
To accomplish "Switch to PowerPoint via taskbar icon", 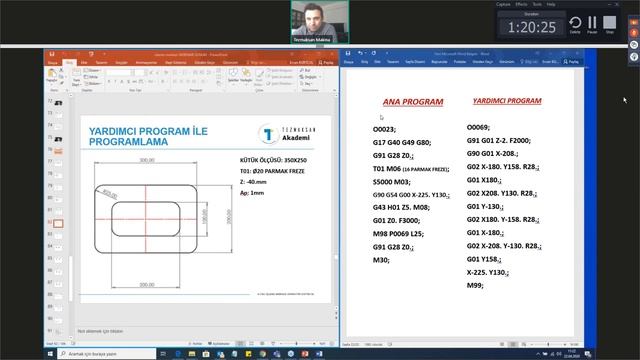I will [x=304, y=354].
